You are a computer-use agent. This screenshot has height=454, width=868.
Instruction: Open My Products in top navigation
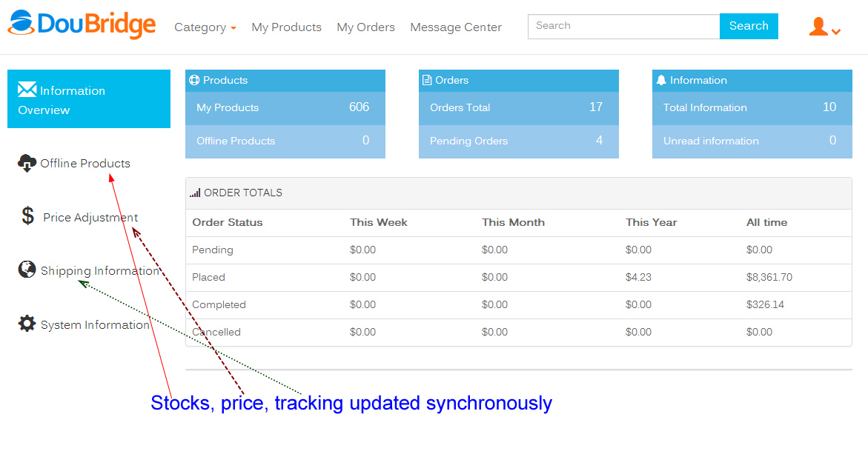tap(286, 27)
